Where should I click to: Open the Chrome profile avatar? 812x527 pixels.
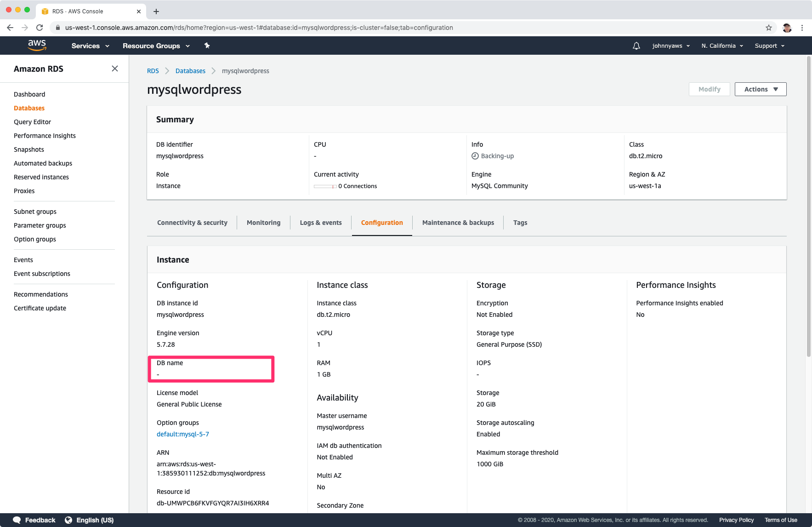click(787, 28)
